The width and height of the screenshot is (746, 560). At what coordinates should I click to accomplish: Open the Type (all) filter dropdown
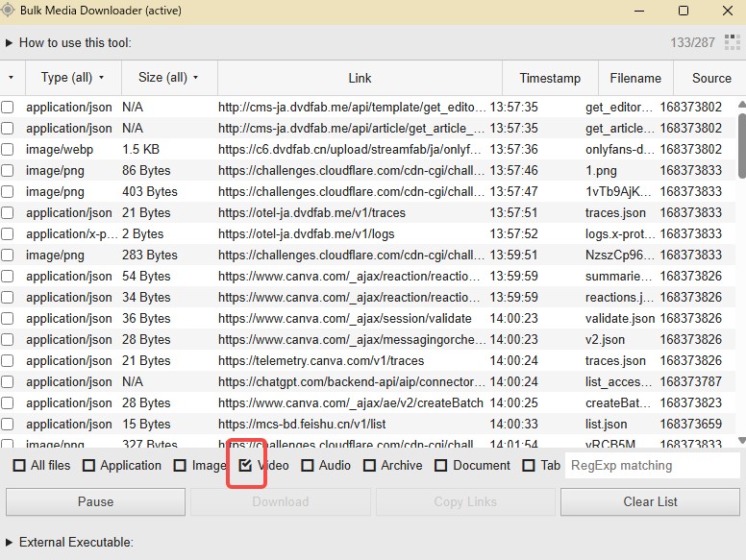point(72,78)
